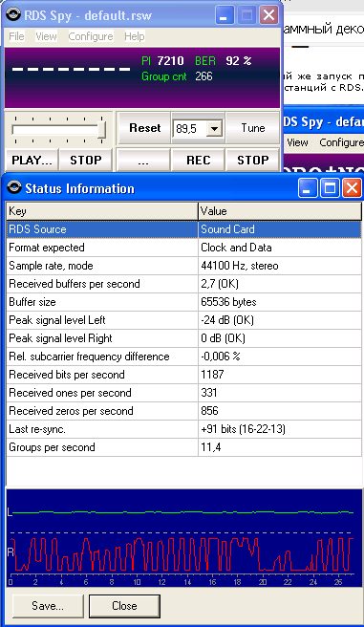Open the View menu in RDS Spy
Image resolution: width=364 pixels, height=627 pixels.
[x=46, y=36]
